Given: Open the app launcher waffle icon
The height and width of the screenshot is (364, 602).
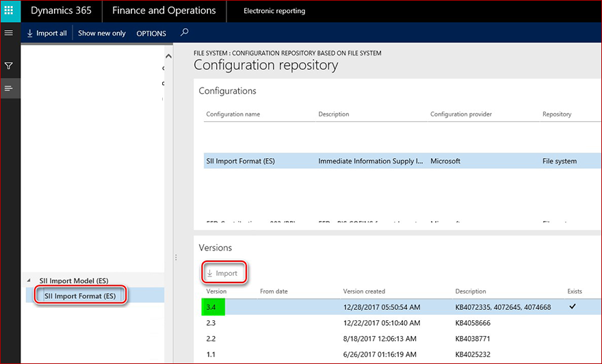Looking at the screenshot, I should (9, 10).
